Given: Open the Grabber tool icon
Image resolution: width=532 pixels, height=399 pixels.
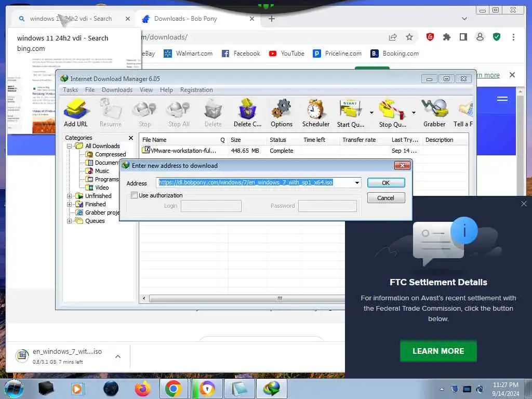Looking at the screenshot, I should click(434, 113).
